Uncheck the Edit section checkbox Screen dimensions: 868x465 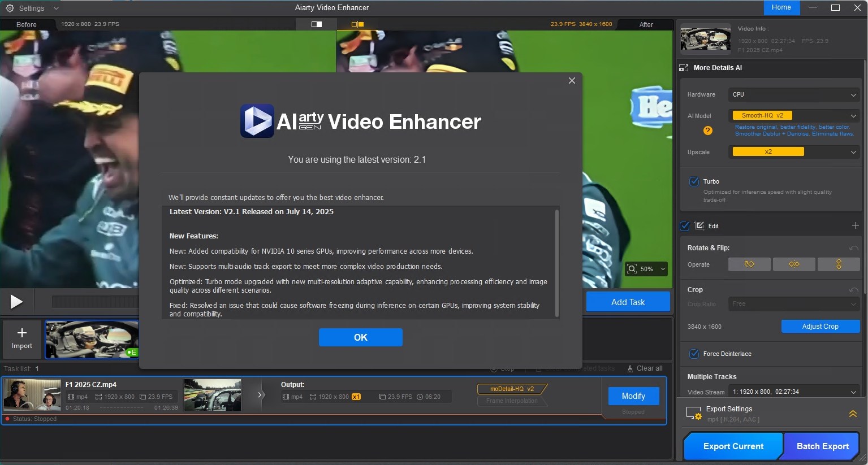(x=685, y=225)
